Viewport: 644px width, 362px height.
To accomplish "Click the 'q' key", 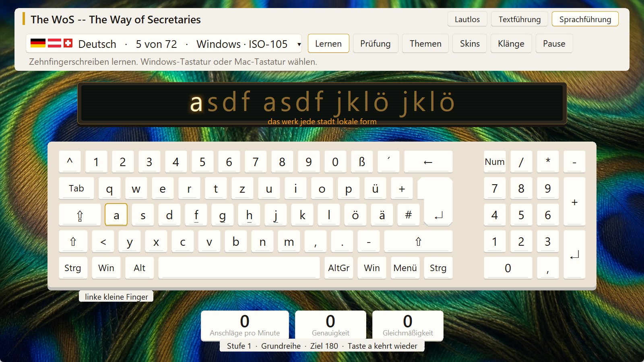I will click(109, 188).
